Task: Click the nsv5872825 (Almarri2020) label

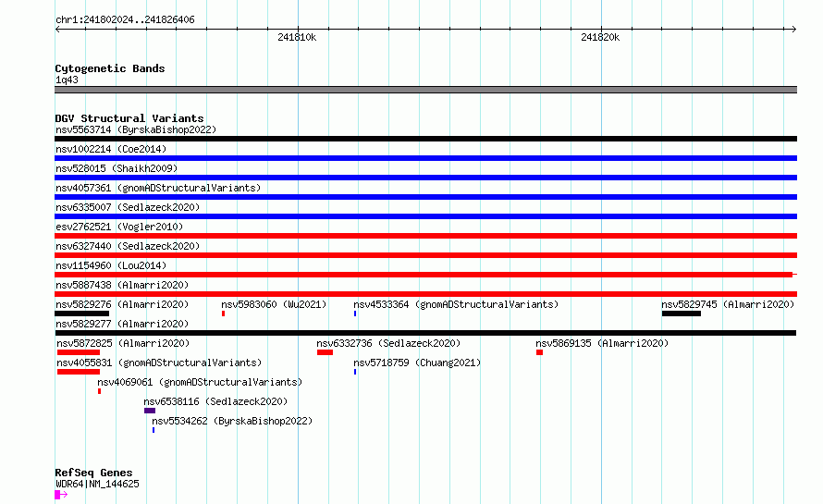Action: (x=123, y=343)
